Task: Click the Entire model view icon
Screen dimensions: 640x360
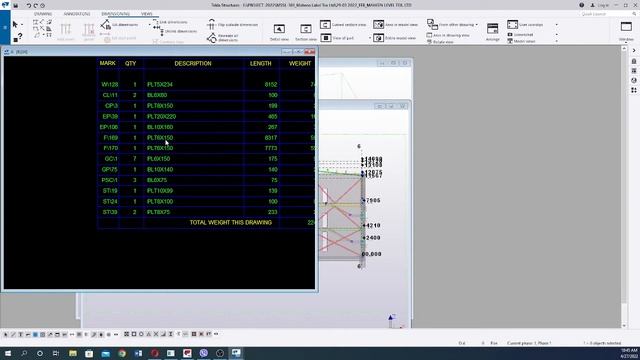Action: click(378, 38)
